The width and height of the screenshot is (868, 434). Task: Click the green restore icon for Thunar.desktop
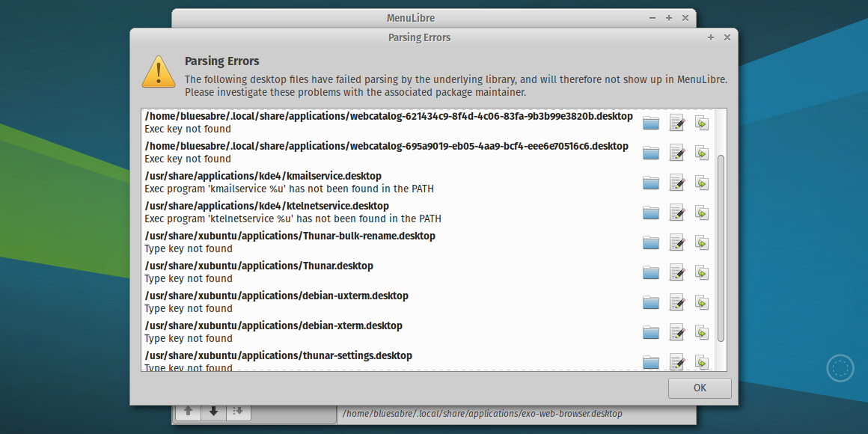coord(702,272)
